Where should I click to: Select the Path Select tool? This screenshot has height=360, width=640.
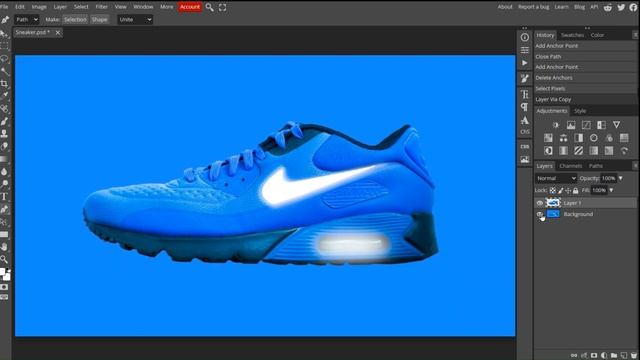coord(4,222)
